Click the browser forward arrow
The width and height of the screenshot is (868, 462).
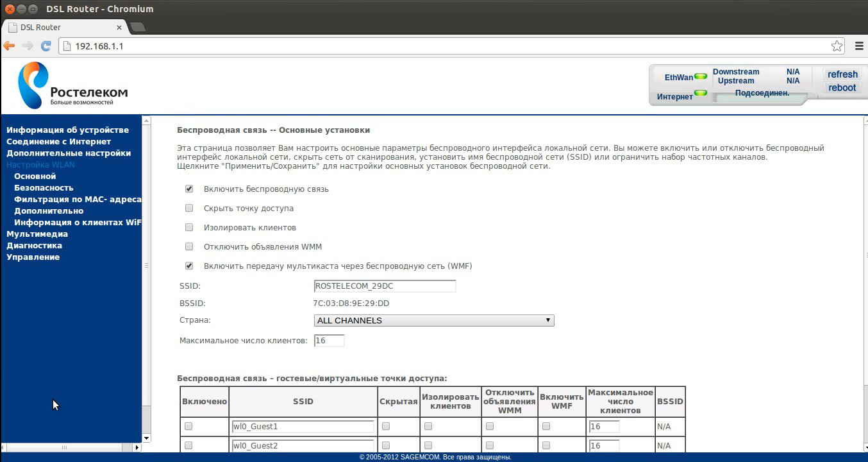(x=28, y=46)
